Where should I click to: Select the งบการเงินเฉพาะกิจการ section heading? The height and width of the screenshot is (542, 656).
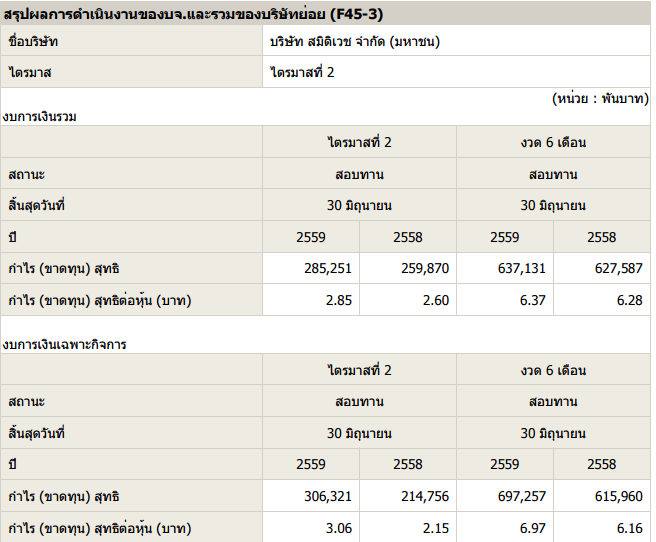click(x=64, y=344)
